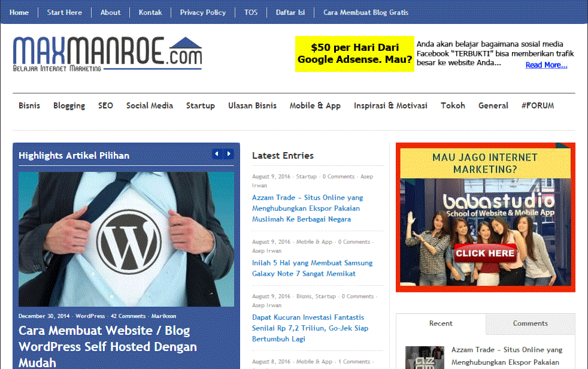The height and width of the screenshot is (369, 588).
Task: Open the Home menu item
Action: pyautogui.click(x=19, y=13)
